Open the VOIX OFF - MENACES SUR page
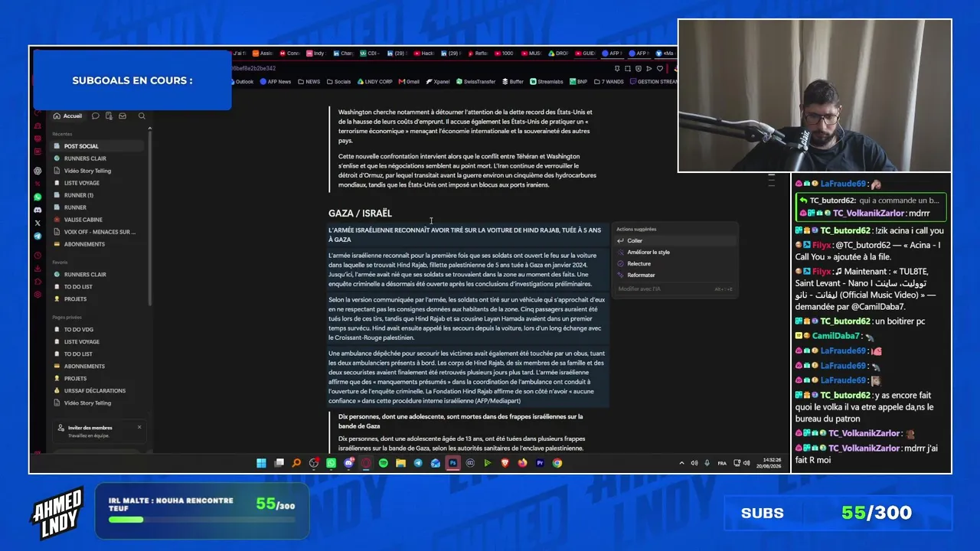This screenshot has height=551, width=980. click(98, 232)
